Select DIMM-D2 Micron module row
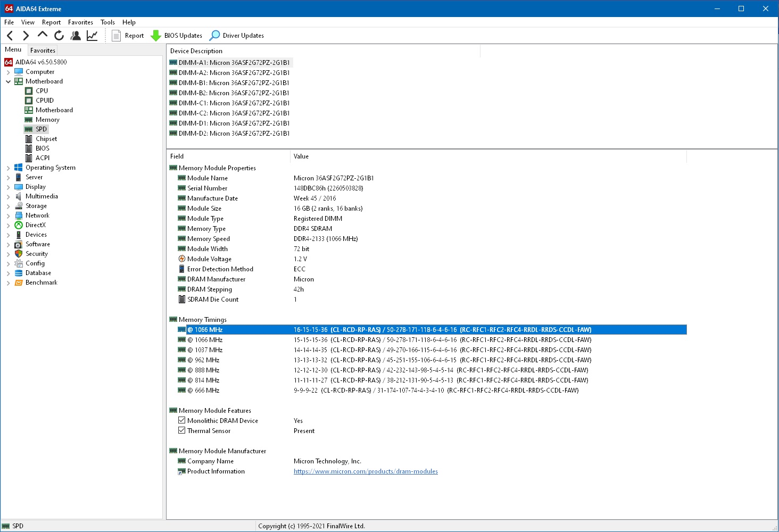Viewport: 779px width, 532px height. click(x=229, y=134)
